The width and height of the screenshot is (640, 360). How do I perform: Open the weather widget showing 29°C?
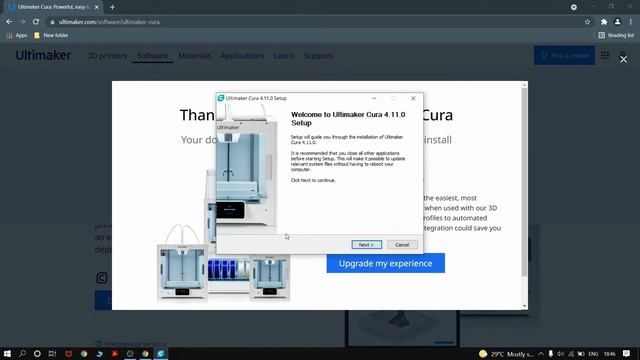pos(506,354)
